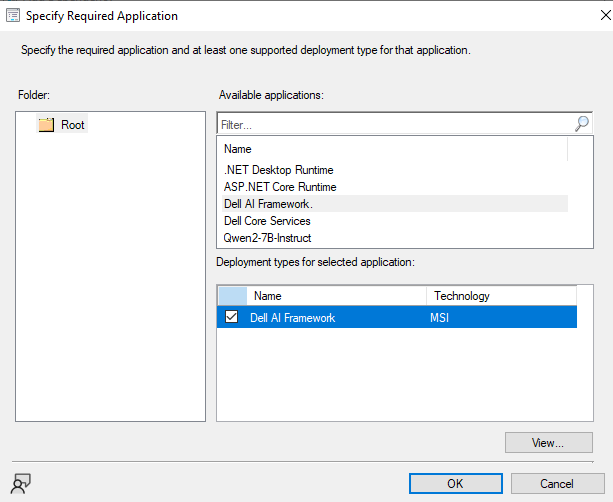Open the View... button
Image resolution: width=613 pixels, height=502 pixels.
(x=548, y=442)
